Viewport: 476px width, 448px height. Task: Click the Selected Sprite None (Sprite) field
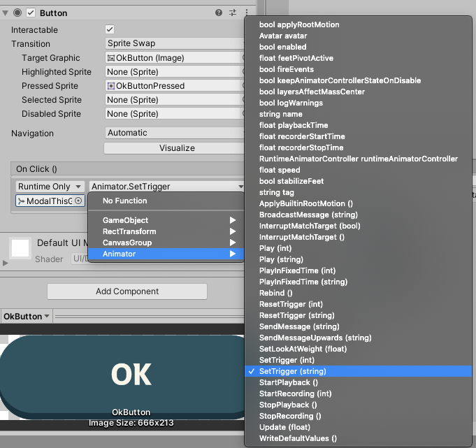point(175,99)
